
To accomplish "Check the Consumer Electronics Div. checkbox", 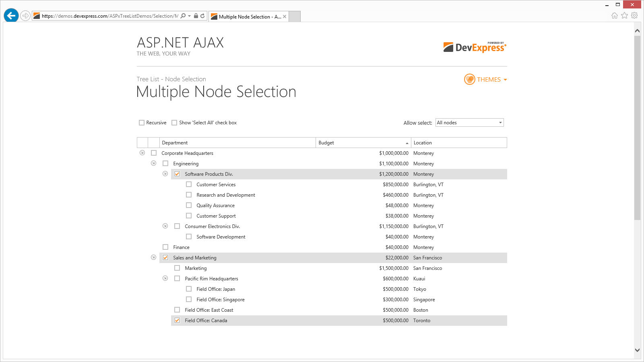I will coord(177,226).
